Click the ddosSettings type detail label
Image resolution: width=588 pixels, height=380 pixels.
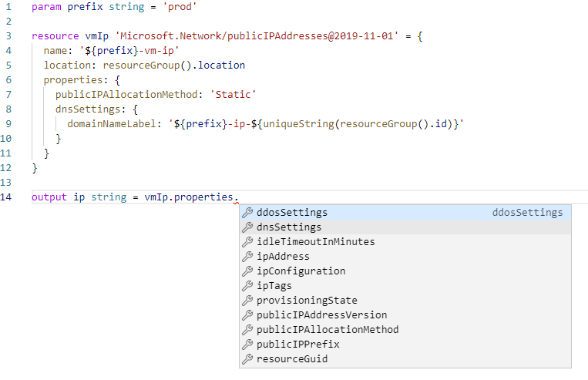[527, 213]
